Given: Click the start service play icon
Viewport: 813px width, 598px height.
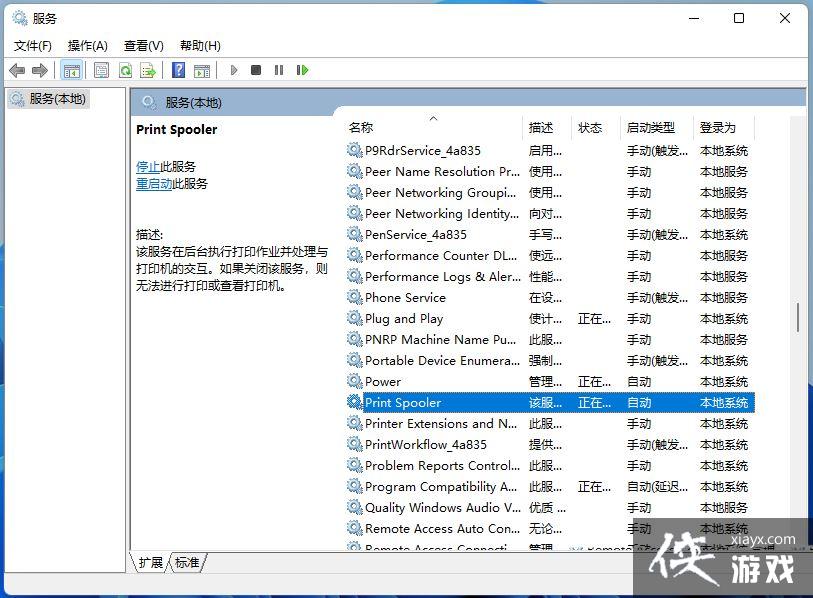Looking at the screenshot, I should [x=232, y=70].
